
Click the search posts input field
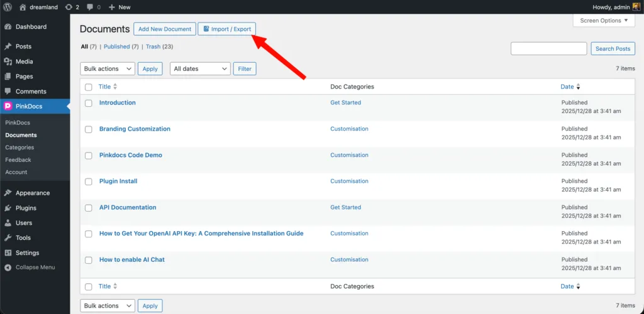point(548,48)
